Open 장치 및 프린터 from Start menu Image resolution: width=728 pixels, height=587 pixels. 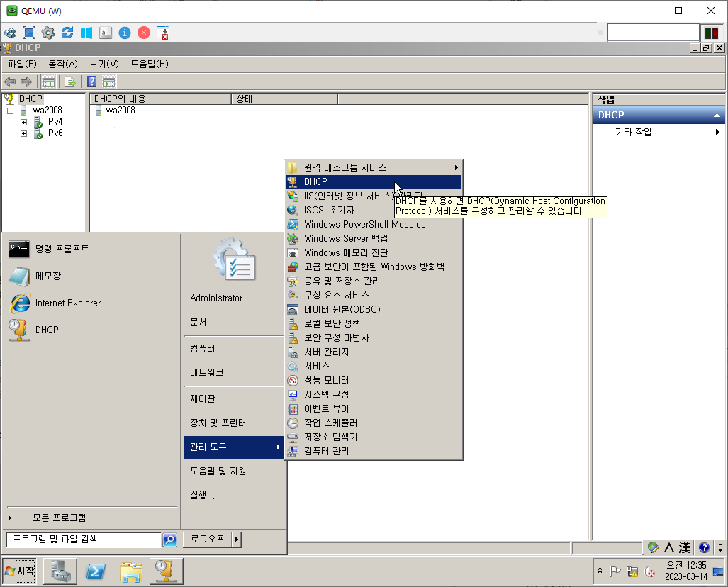233,423
